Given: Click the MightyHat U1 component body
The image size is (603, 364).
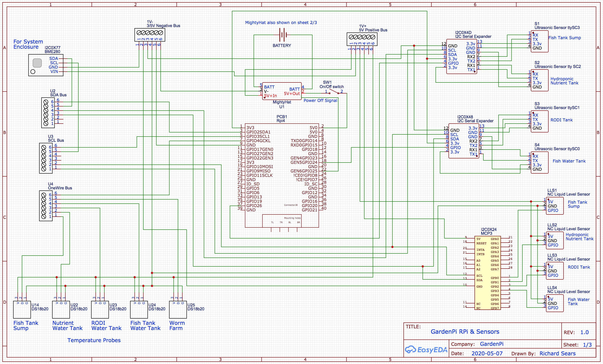Looking at the screenshot, I should [x=282, y=91].
